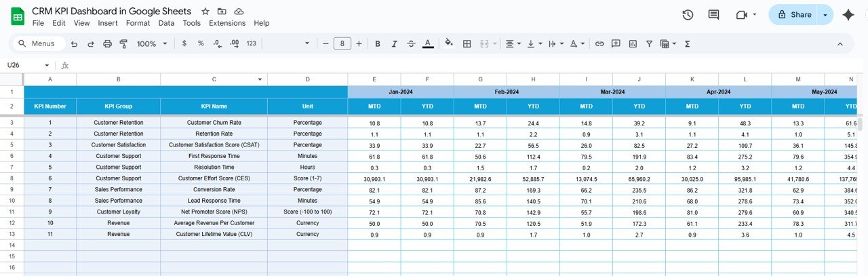Viewport: 868px width, 276px height.
Task: Open fill color bucket picker
Action: (448, 43)
